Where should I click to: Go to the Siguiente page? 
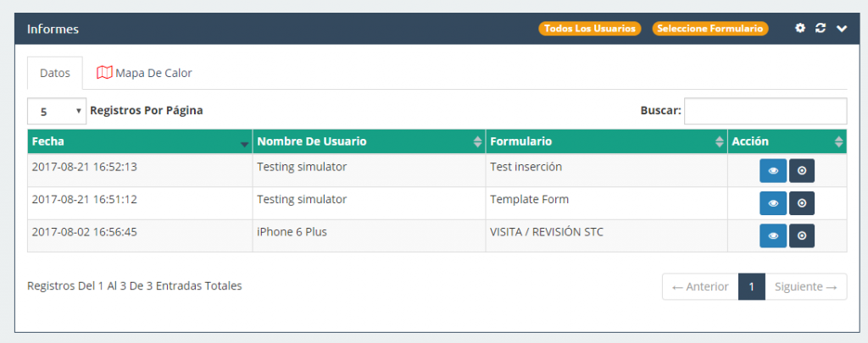[806, 286]
